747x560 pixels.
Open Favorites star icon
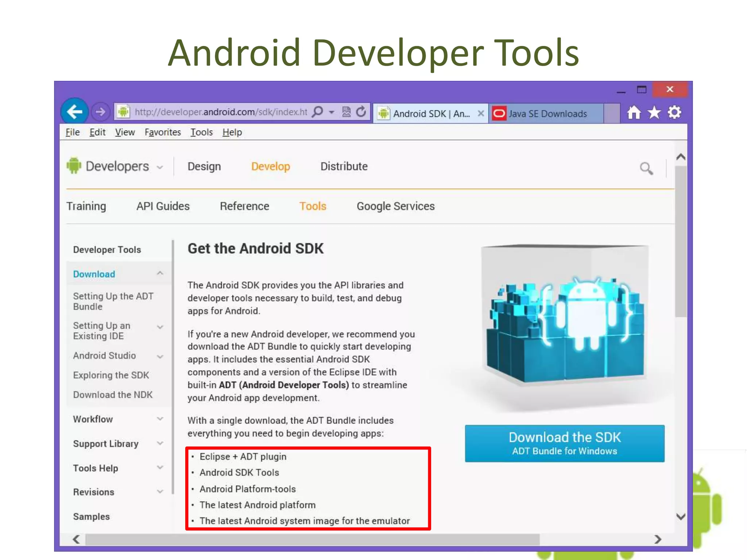tap(654, 113)
